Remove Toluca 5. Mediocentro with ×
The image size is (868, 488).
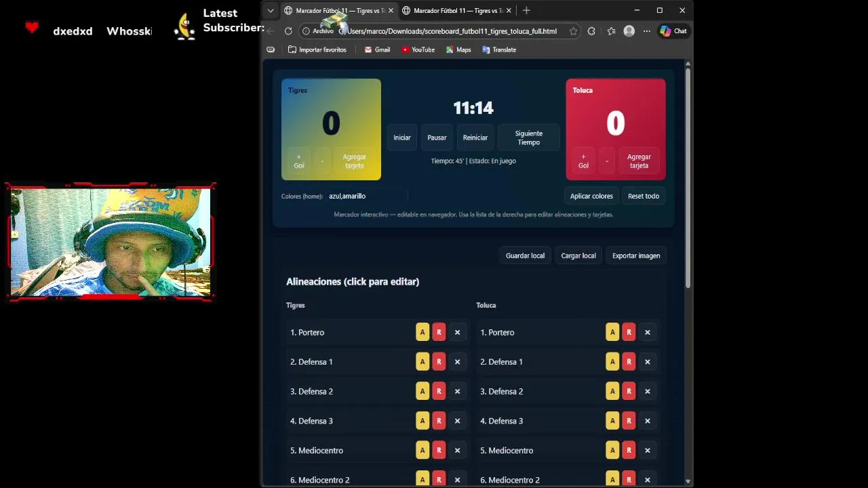tap(647, 450)
